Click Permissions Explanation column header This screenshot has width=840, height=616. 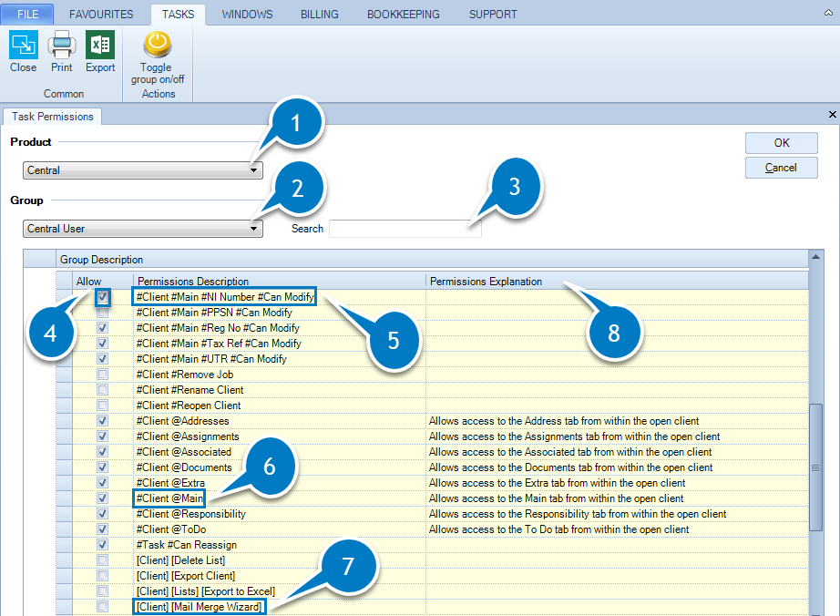(x=617, y=282)
